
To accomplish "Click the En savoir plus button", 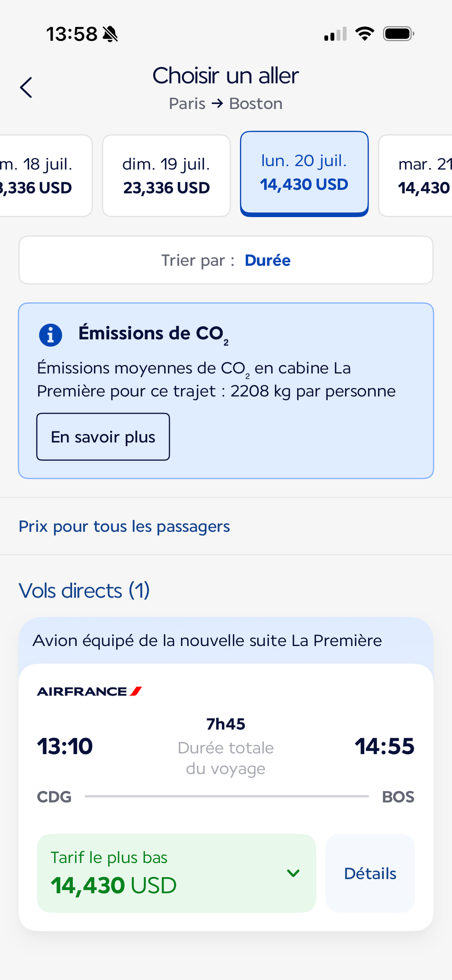I will point(103,437).
